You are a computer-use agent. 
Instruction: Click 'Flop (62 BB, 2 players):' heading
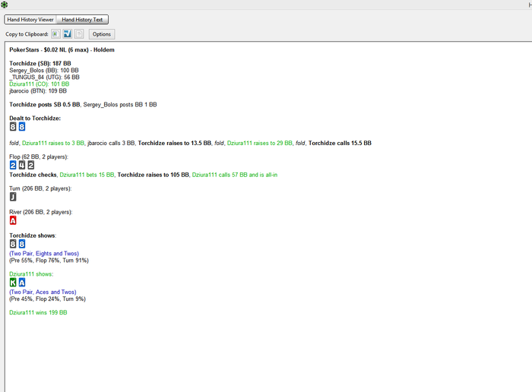click(39, 156)
